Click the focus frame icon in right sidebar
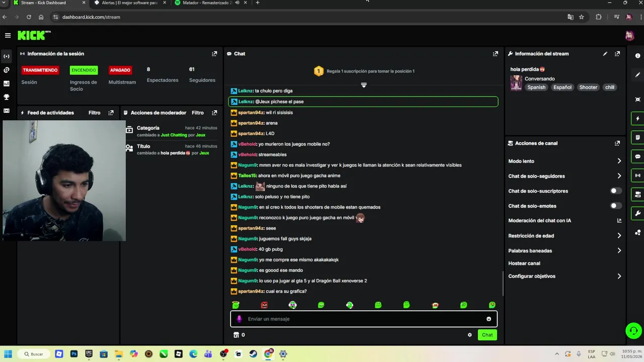The width and height of the screenshot is (644, 362). pos(638,100)
